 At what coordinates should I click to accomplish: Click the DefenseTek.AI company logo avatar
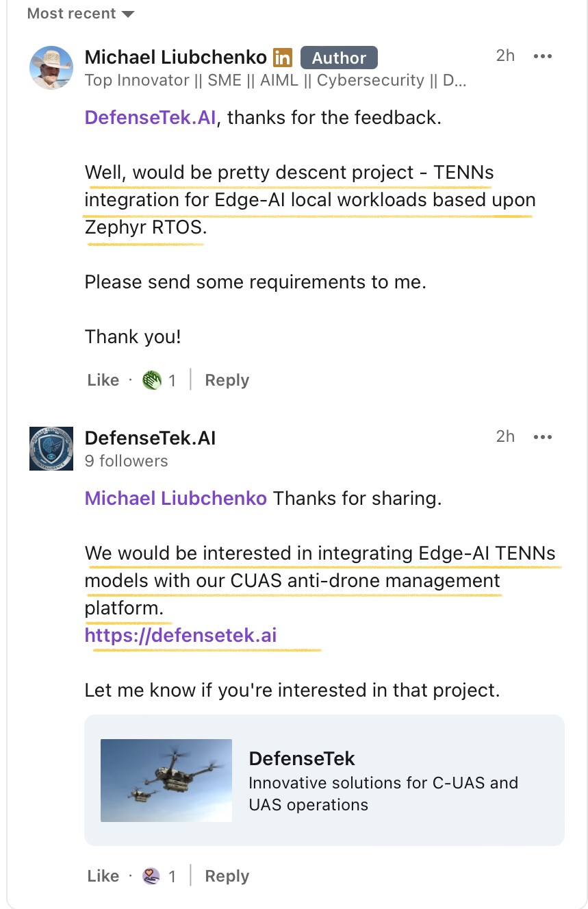coord(51,449)
